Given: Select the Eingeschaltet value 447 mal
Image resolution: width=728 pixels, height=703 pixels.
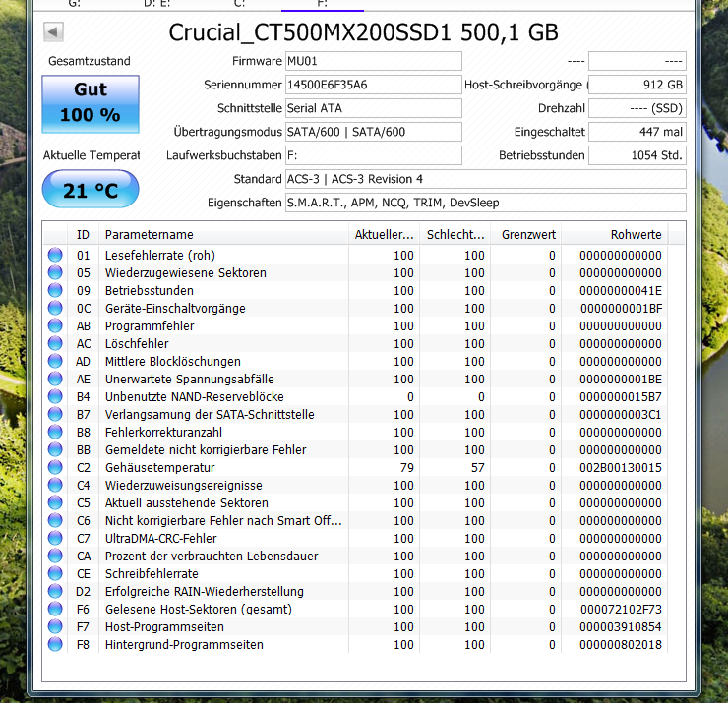Looking at the screenshot, I should pyautogui.click(x=637, y=132).
